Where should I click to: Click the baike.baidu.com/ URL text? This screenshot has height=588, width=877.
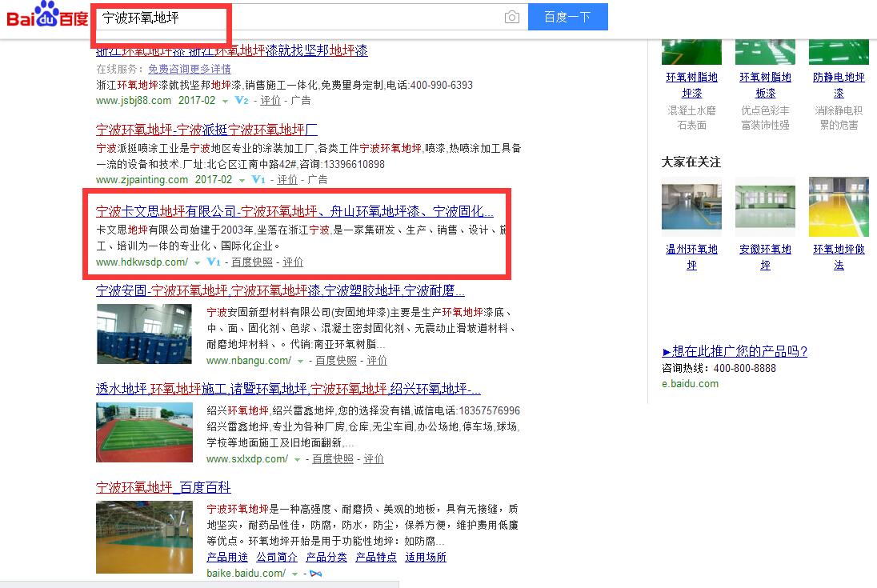tap(246, 573)
